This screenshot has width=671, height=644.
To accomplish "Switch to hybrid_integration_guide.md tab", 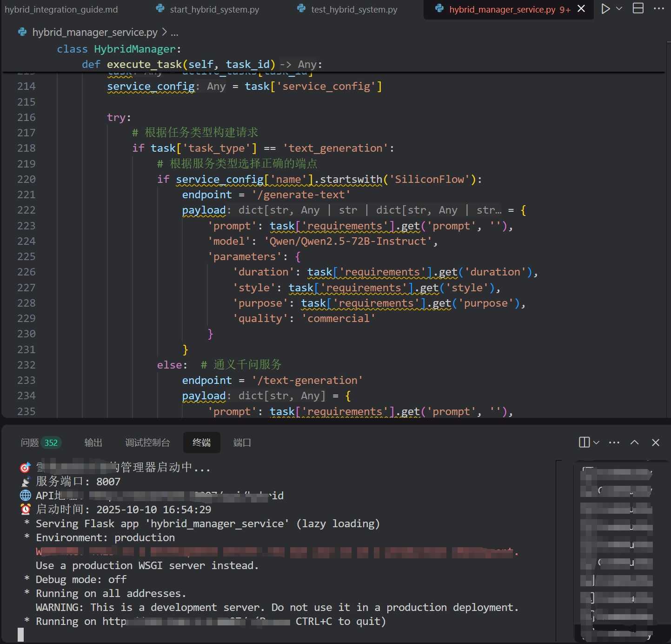I will click(x=61, y=9).
